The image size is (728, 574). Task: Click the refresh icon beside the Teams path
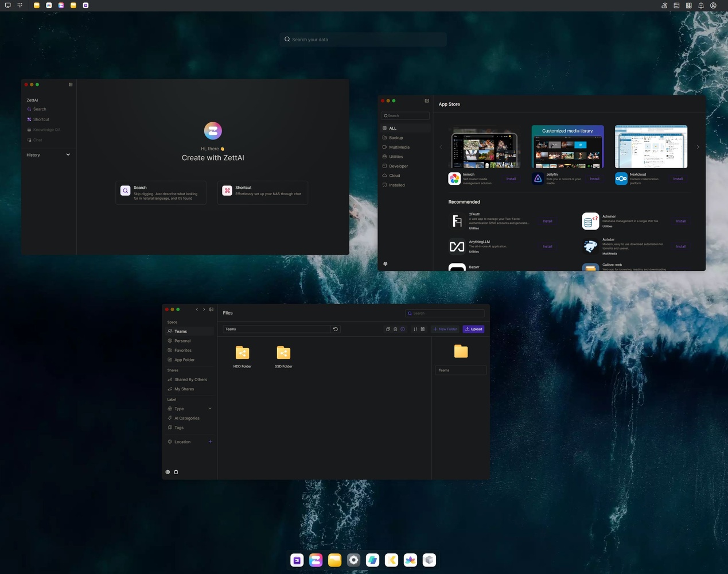[336, 329]
